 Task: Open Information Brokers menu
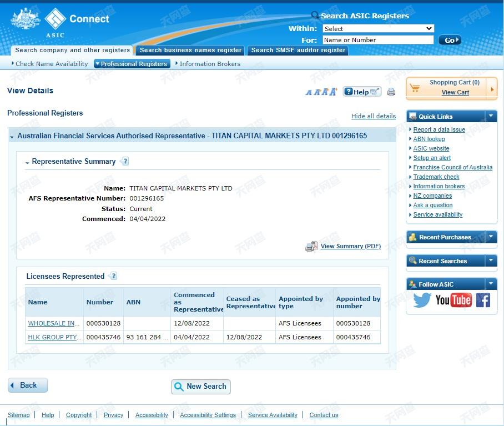pos(210,64)
